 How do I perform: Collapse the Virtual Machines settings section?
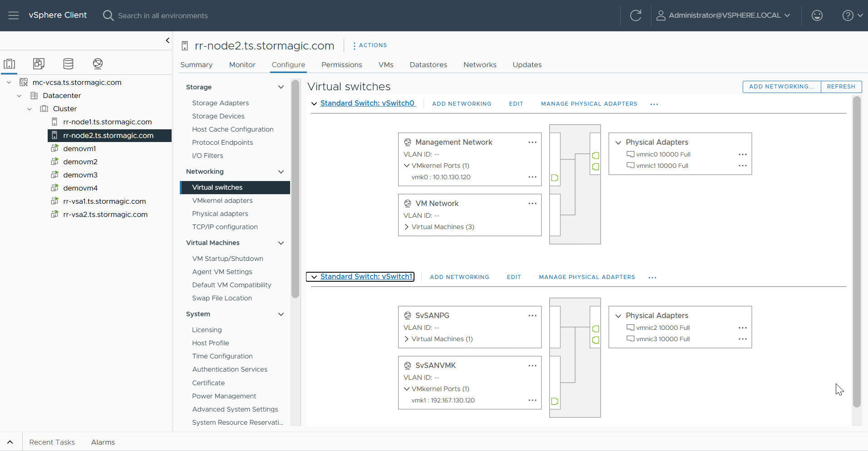pos(281,243)
